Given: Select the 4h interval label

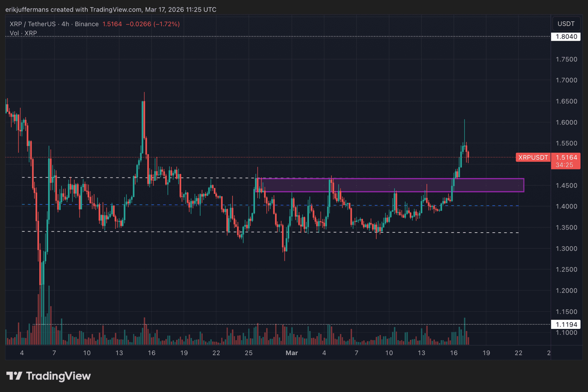Looking at the screenshot, I should click(65, 24).
